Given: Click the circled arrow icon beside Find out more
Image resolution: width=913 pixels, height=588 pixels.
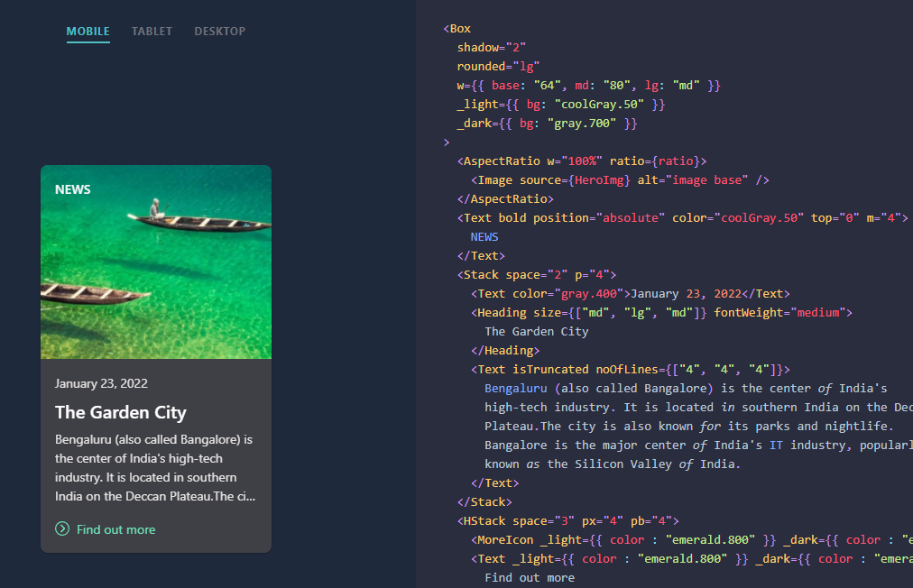Looking at the screenshot, I should 62,528.
